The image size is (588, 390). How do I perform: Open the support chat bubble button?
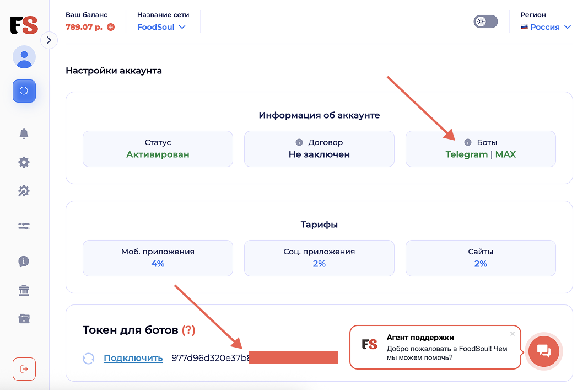click(x=544, y=351)
